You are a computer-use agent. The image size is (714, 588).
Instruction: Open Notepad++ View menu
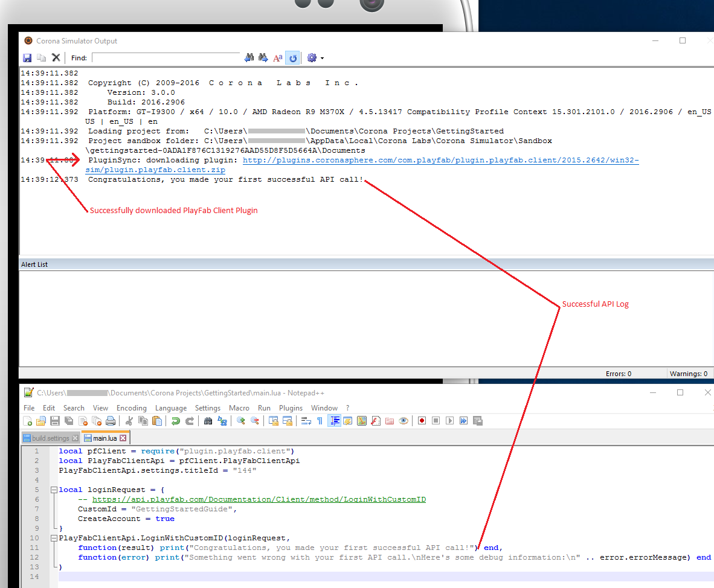101,407
